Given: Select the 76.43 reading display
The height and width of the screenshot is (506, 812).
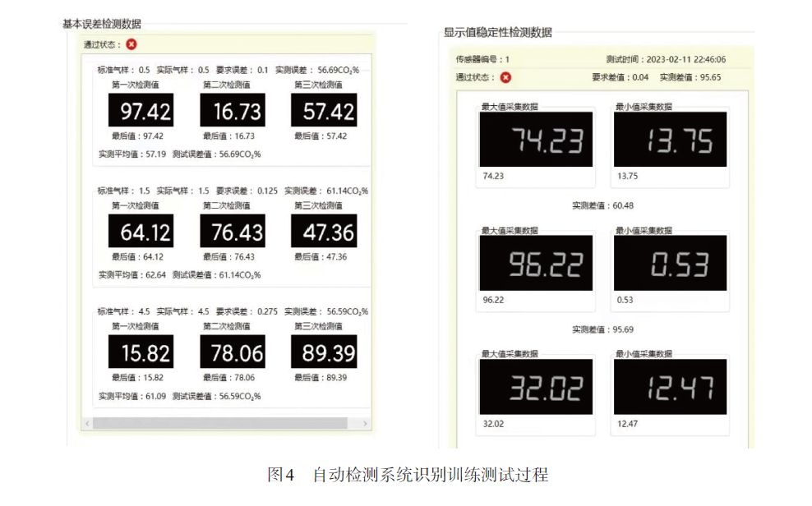Looking at the screenshot, I should [233, 232].
